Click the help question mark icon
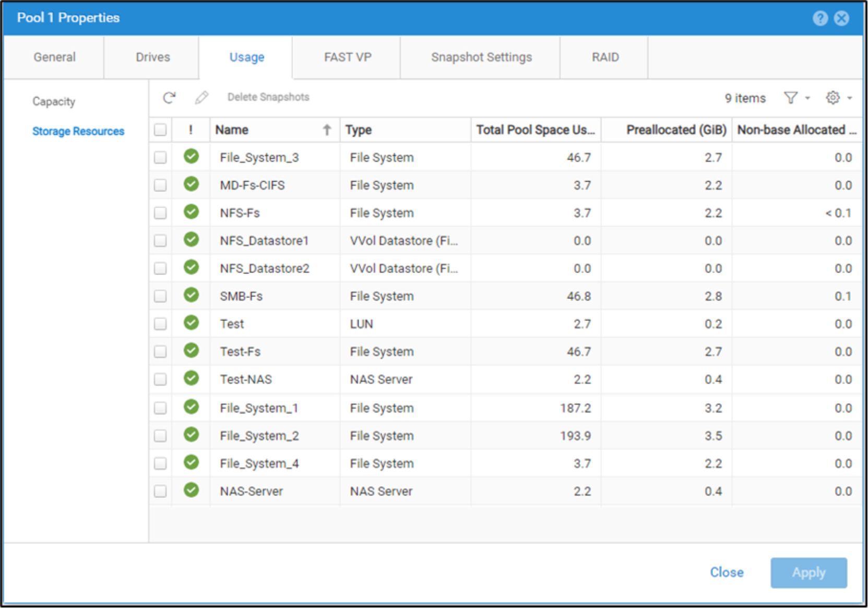868x608 pixels. pos(820,18)
